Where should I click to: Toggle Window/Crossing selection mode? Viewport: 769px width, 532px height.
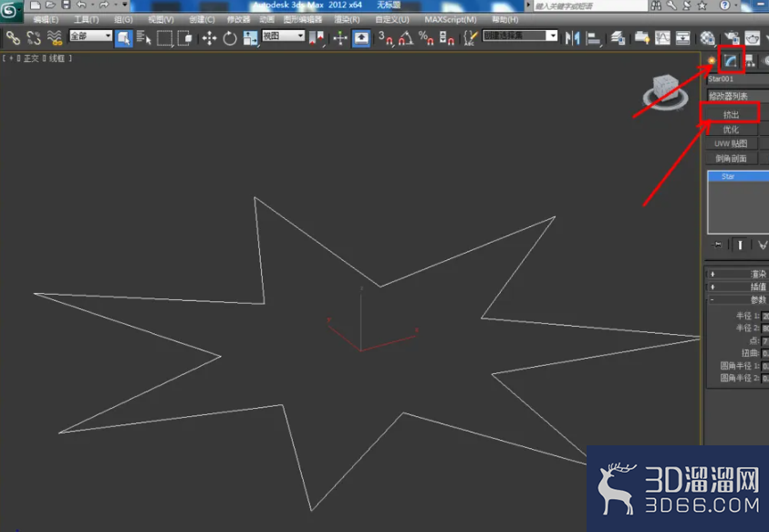click(184, 37)
